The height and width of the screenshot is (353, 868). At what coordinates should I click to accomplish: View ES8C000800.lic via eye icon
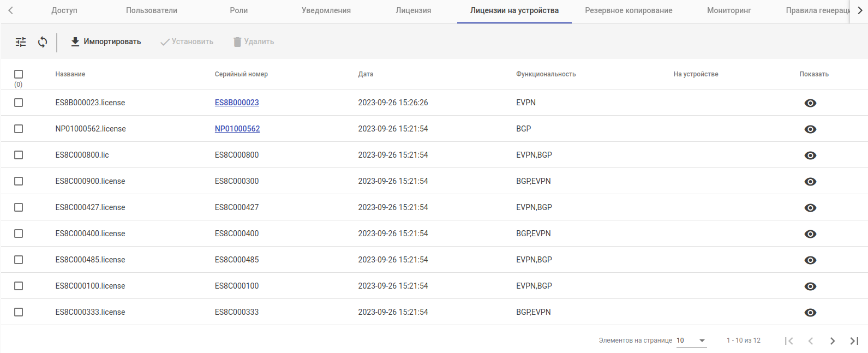(x=810, y=155)
